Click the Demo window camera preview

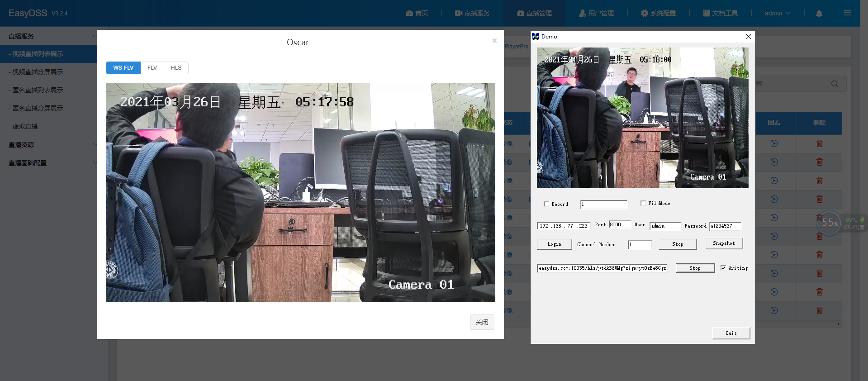coord(642,118)
